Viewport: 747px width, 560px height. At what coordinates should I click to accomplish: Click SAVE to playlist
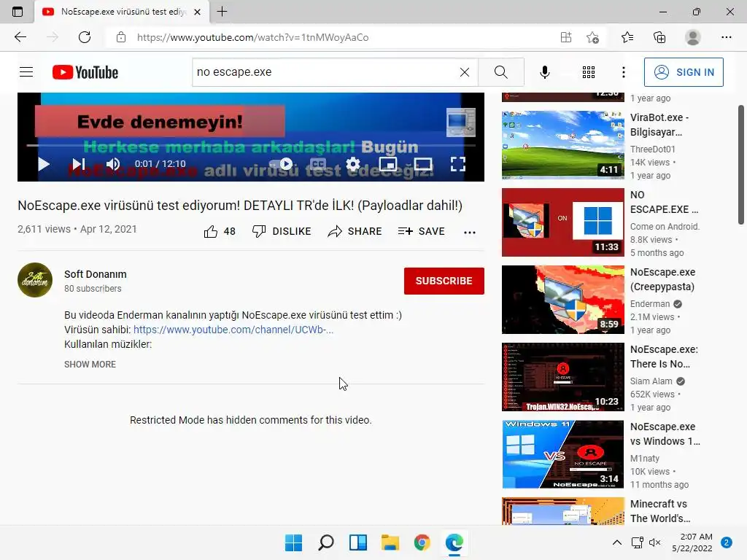click(421, 231)
